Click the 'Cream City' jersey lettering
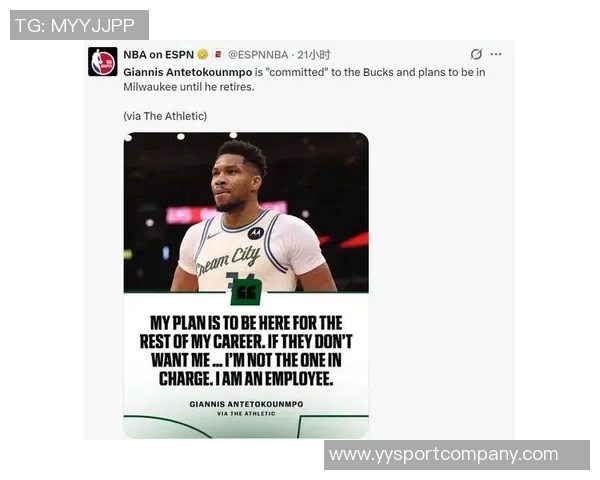600x480 pixels. (228, 260)
